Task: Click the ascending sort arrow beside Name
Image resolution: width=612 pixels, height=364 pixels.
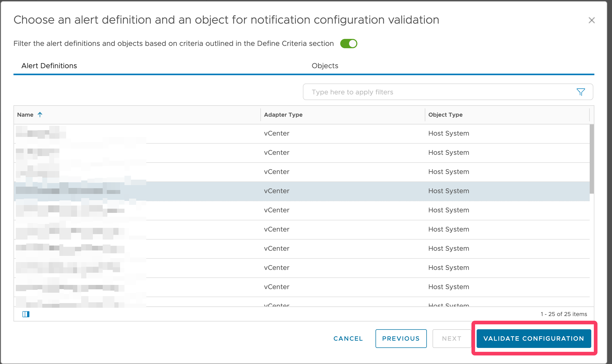Action: (x=40, y=114)
